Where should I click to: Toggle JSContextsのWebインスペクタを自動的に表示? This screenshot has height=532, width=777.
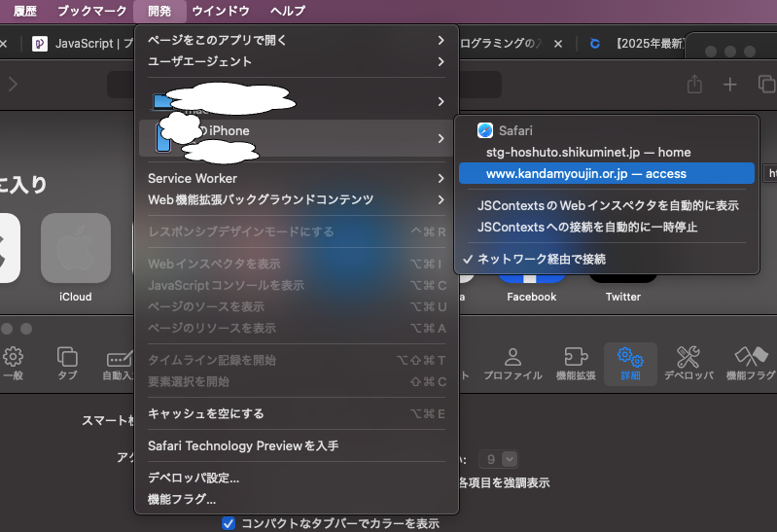[607, 205]
